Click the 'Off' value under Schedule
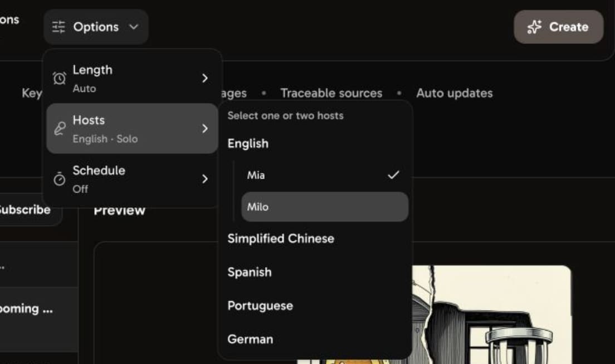 [x=80, y=189]
